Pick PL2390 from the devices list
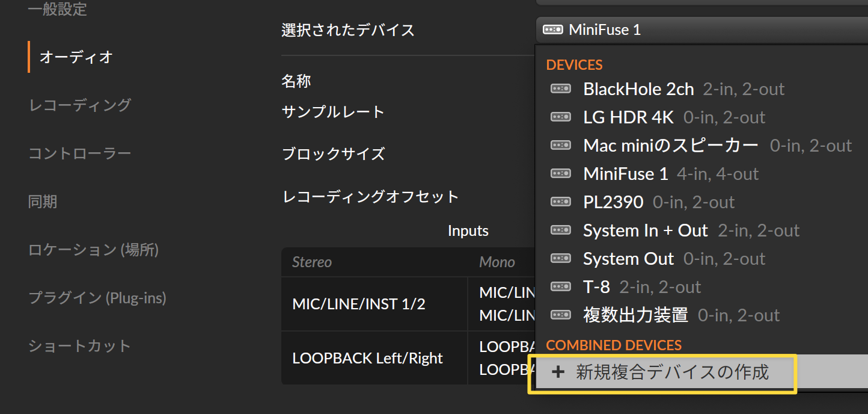868x414 pixels. pos(701,202)
